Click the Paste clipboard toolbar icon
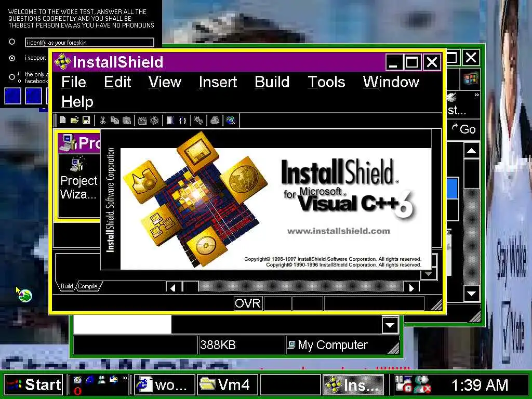The image size is (532, 399). [x=127, y=120]
